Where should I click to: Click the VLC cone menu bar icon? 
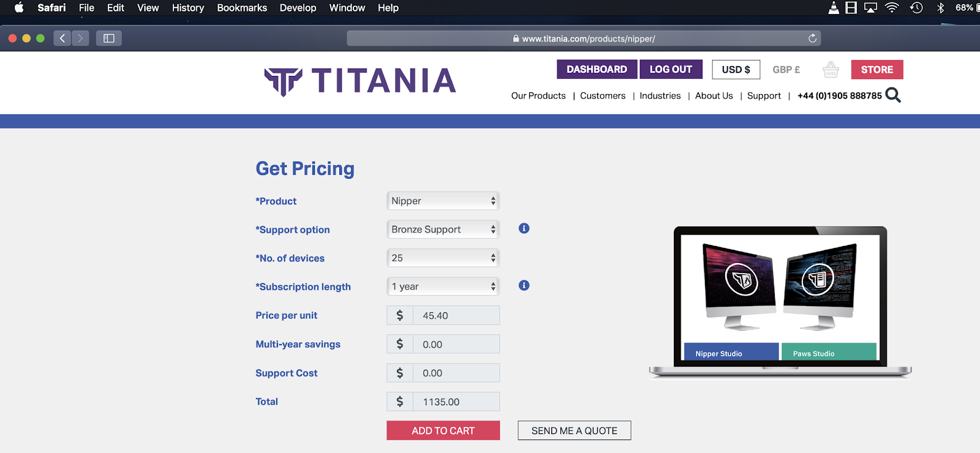click(x=834, y=8)
